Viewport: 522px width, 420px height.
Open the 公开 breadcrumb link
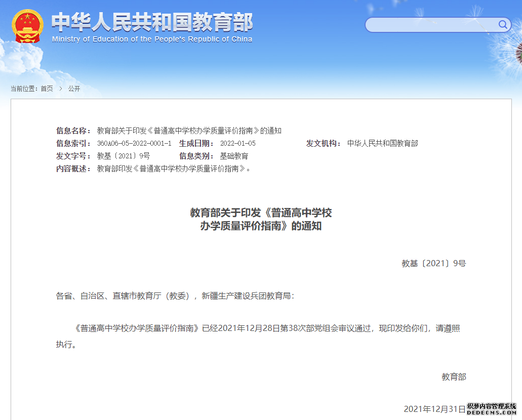(74, 89)
